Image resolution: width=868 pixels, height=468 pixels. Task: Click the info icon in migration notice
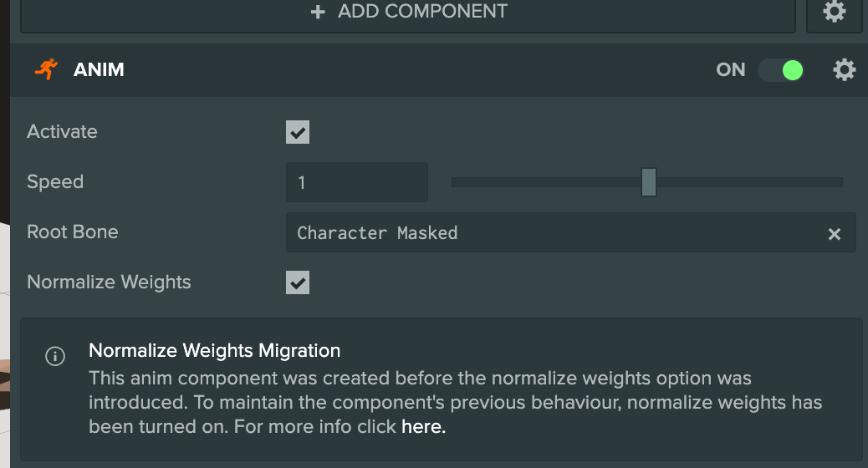(x=54, y=357)
